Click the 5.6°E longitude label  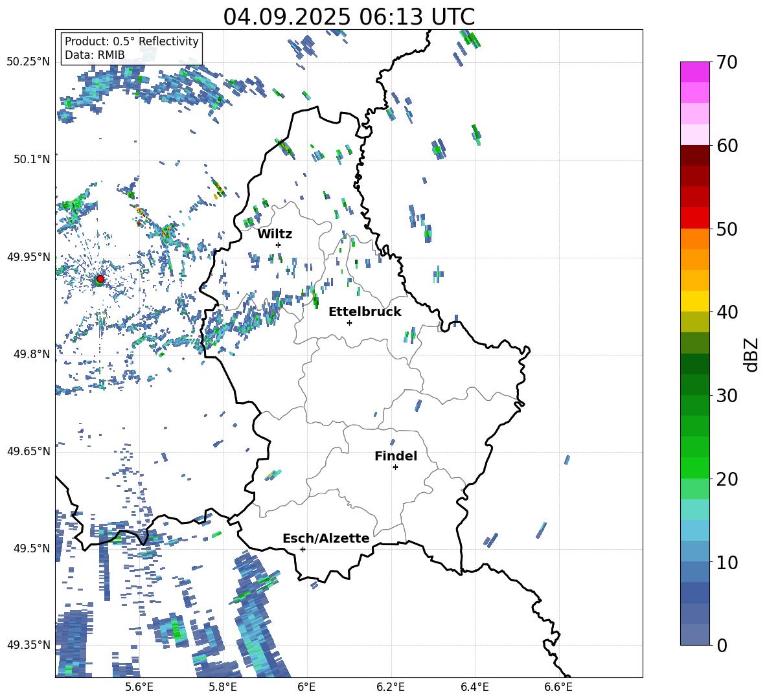tap(139, 687)
